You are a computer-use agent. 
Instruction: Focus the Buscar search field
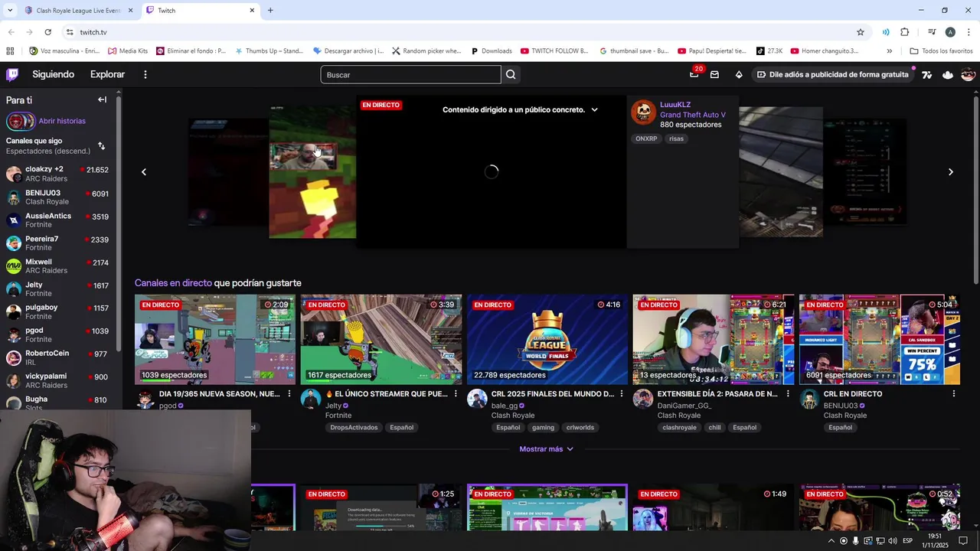[410, 74]
